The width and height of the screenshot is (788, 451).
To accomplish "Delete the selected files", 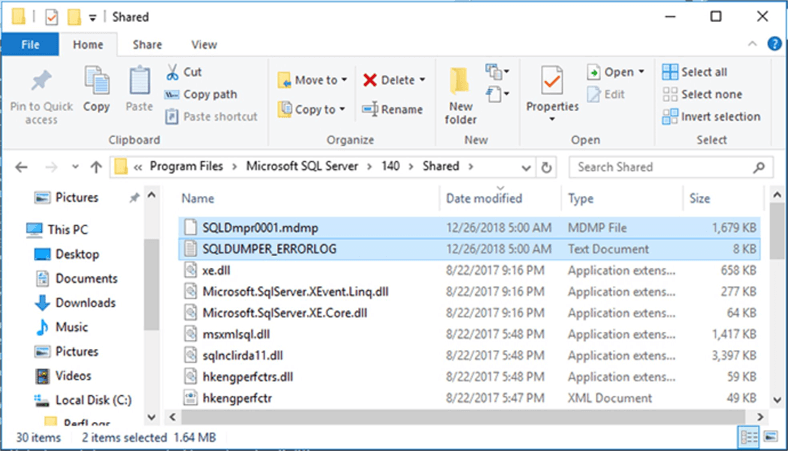I will click(x=389, y=80).
